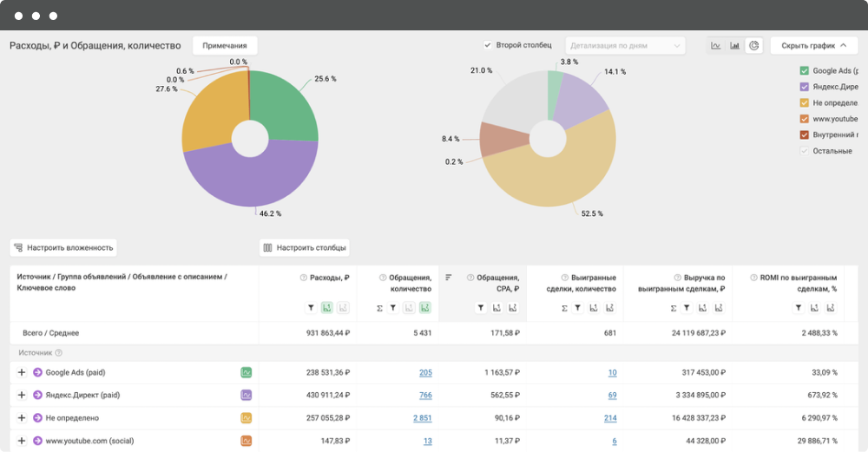Click sort icon beside Обращения, CPA header
868x452 pixels.
(x=449, y=278)
